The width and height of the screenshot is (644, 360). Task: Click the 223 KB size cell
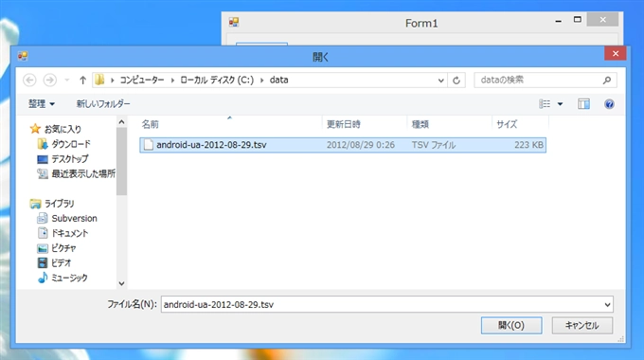point(528,145)
